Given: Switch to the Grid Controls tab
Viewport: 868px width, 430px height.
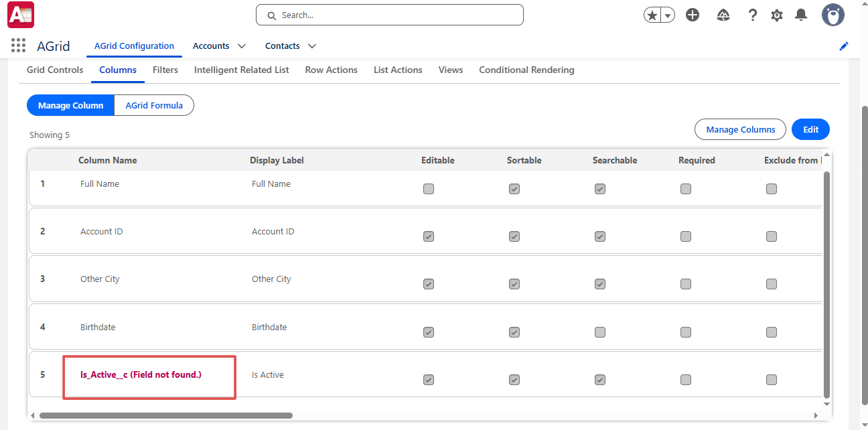Looking at the screenshot, I should (x=55, y=70).
